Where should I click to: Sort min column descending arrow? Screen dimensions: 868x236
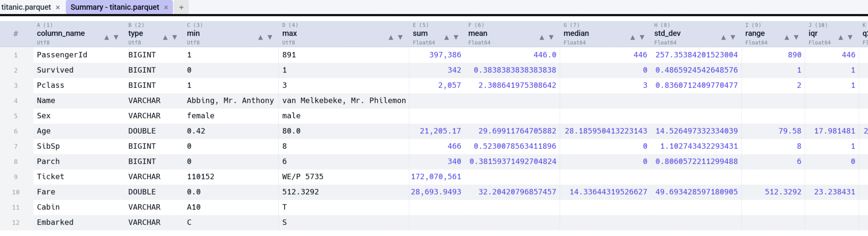(x=270, y=37)
